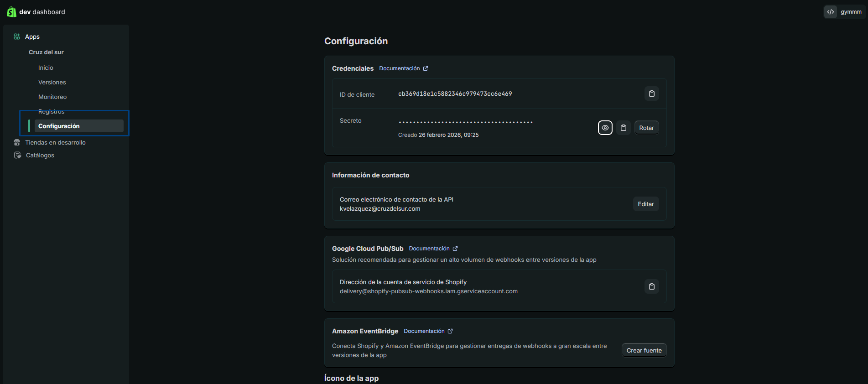The width and height of the screenshot is (868, 384).
Task: Open Catálogos
Action: coord(40,155)
